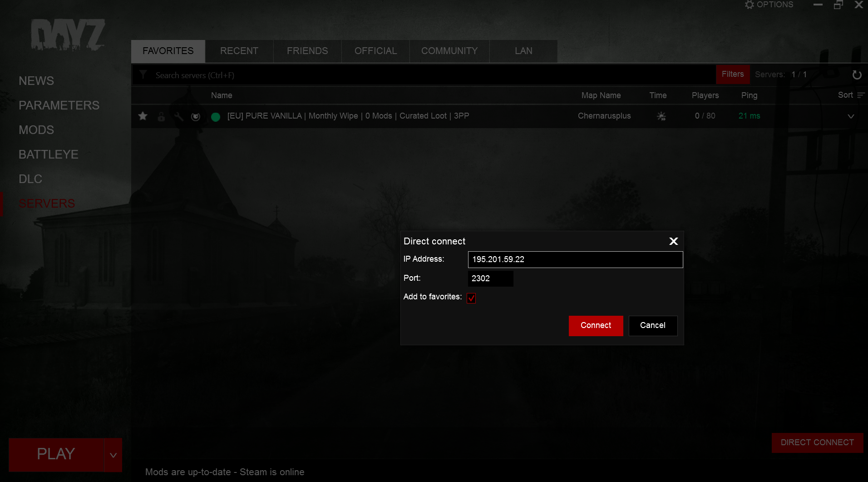The width and height of the screenshot is (868, 482).
Task: Click the Connect button
Action: [x=596, y=326]
